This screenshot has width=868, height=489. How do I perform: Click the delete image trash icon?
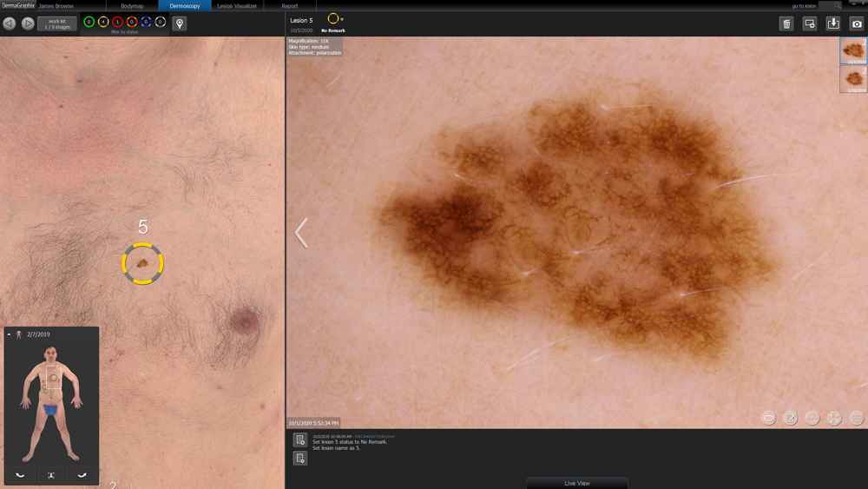click(786, 24)
